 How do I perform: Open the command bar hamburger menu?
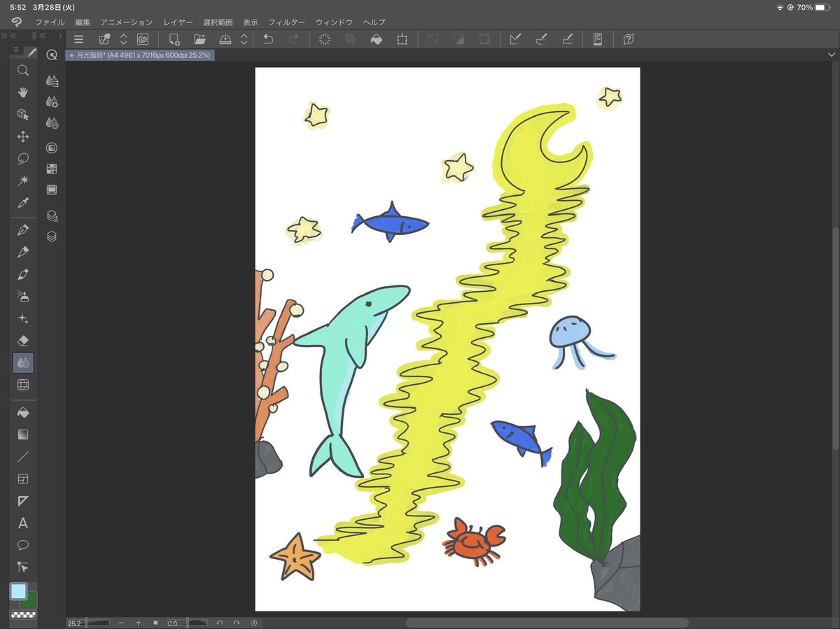pos(78,39)
